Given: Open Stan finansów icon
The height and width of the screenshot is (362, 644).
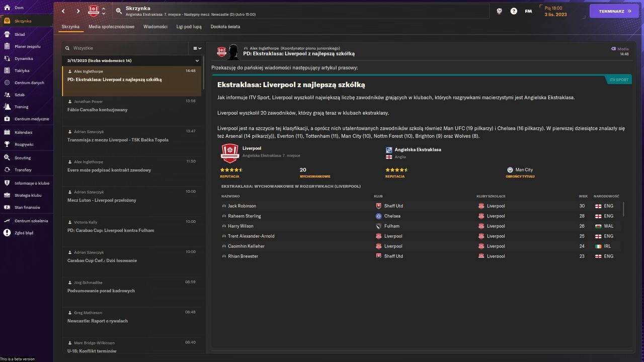Looking at the screenshot, I should point(7,207).
